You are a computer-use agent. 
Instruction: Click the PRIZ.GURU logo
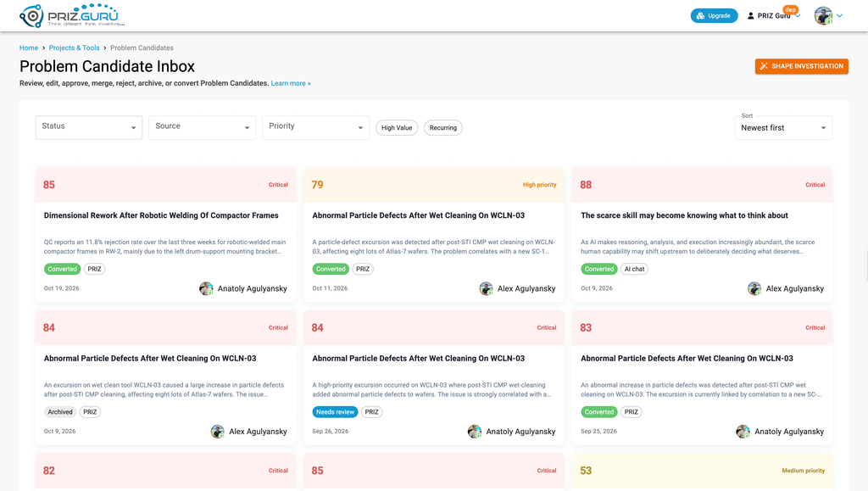click(x=72, y=15)
